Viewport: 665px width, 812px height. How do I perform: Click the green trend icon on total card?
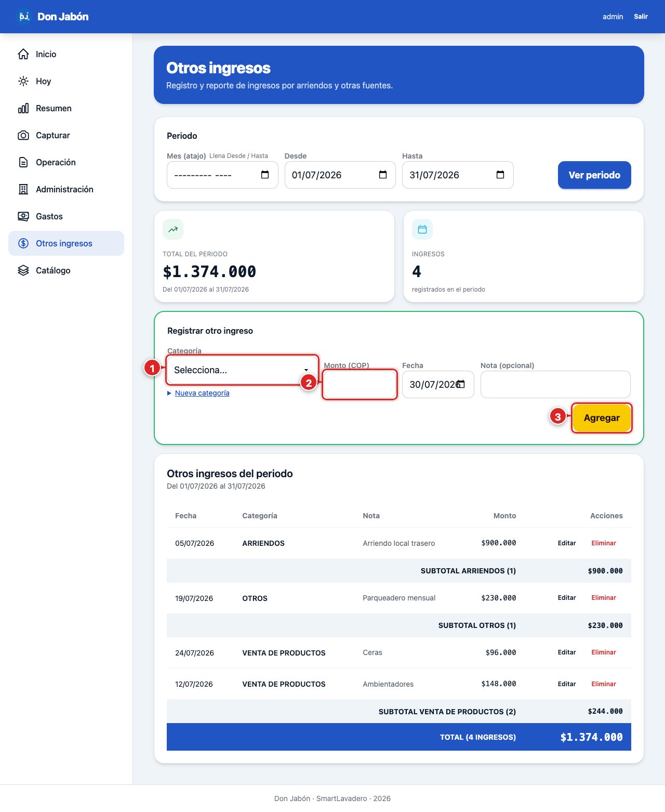(x=173, y=229)
